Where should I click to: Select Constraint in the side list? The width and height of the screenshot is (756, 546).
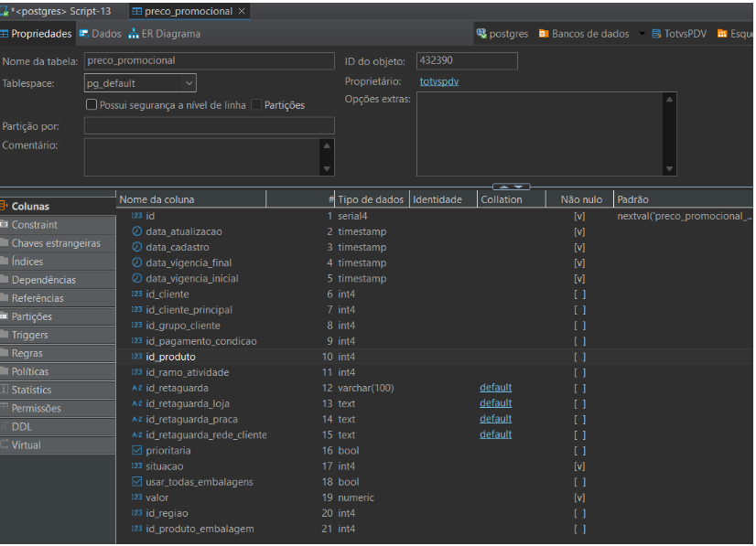click(58, 225)
